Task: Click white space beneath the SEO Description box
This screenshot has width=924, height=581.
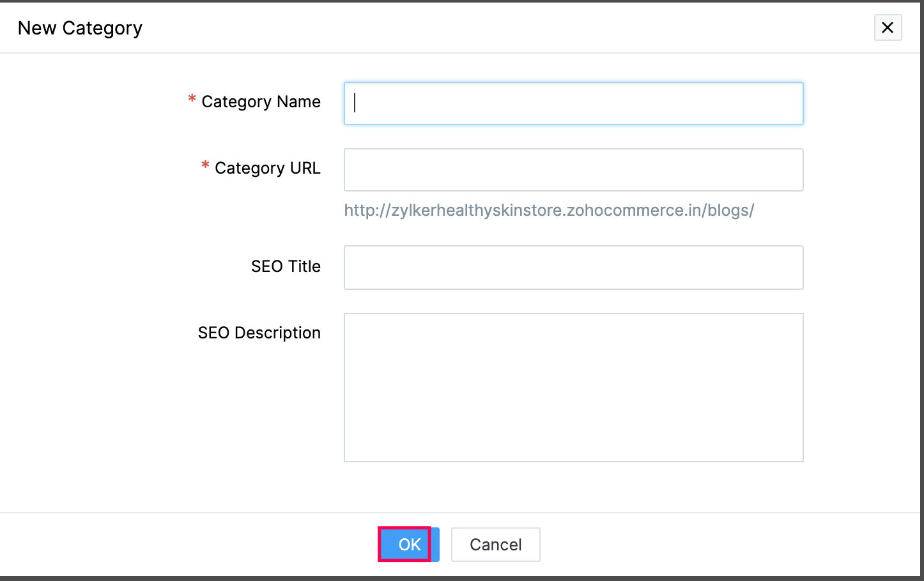Action: click(x=573, y=487)
